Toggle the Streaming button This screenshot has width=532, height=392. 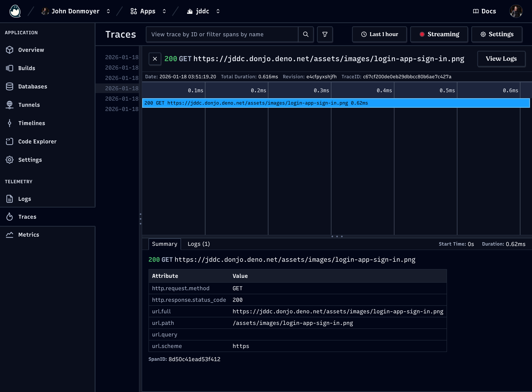439,34
